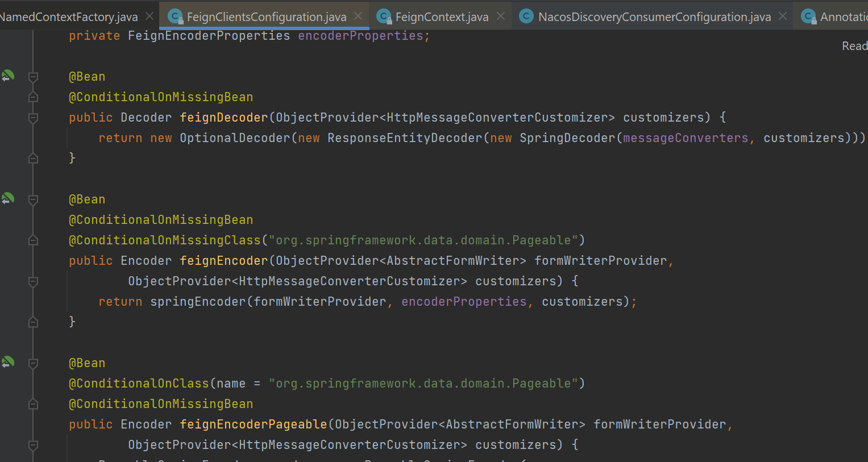868x462 pixels.
Task: Close the FeignClientsConfiguration.java tab
Action: point(358,16)
